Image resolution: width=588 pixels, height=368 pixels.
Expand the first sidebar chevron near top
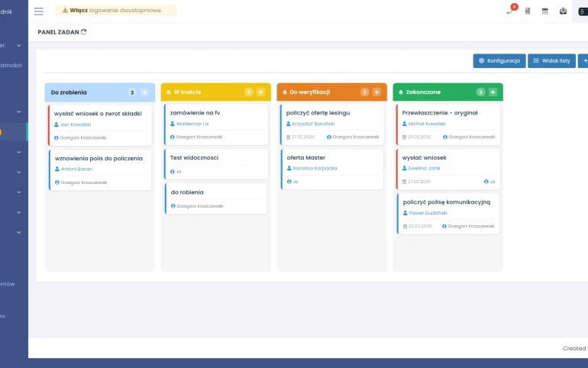point(19,46)
